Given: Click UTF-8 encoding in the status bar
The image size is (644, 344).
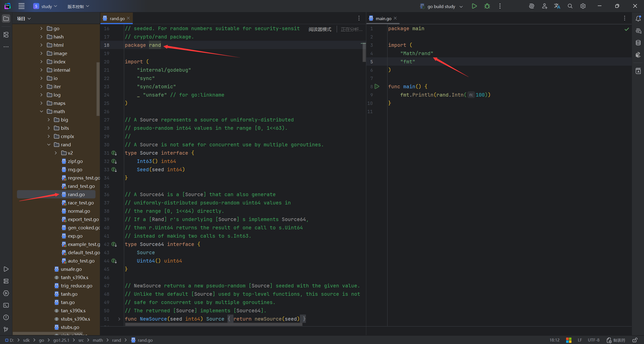Looking at the screenshot, I should point(593,340).
